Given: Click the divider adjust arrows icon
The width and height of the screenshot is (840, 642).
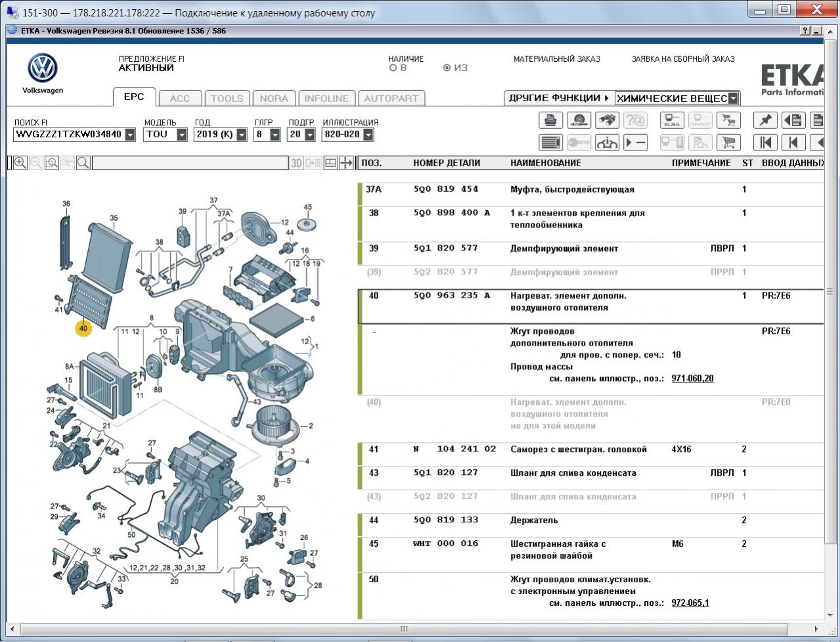Looking at the screenshot, I should point(346,163).
